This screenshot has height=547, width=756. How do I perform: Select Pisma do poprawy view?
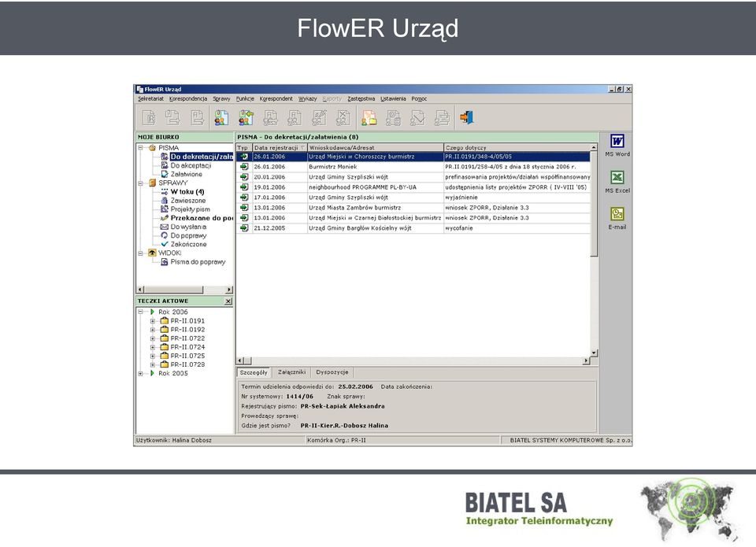(198, 261)
